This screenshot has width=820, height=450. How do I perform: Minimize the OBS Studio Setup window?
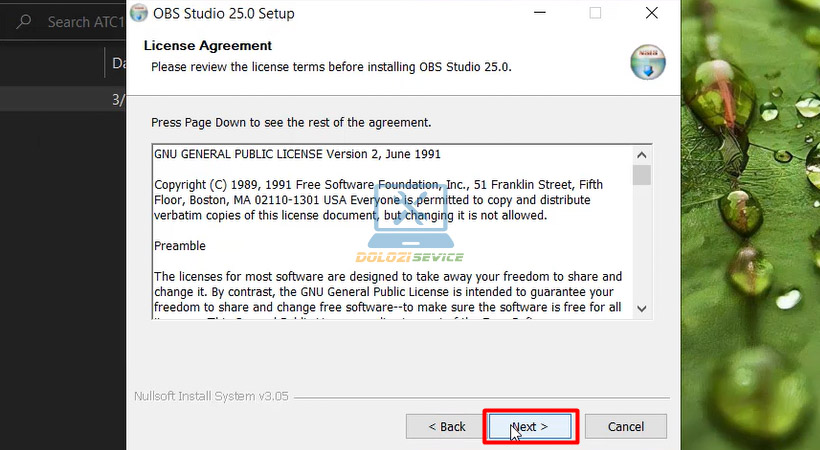[x=540, y=14]
